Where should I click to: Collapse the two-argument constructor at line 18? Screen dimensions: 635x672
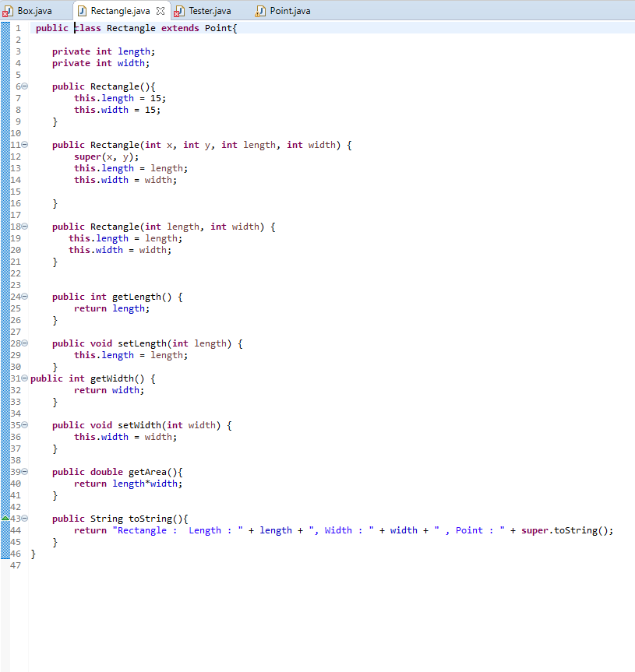click(x=25, y=227)
